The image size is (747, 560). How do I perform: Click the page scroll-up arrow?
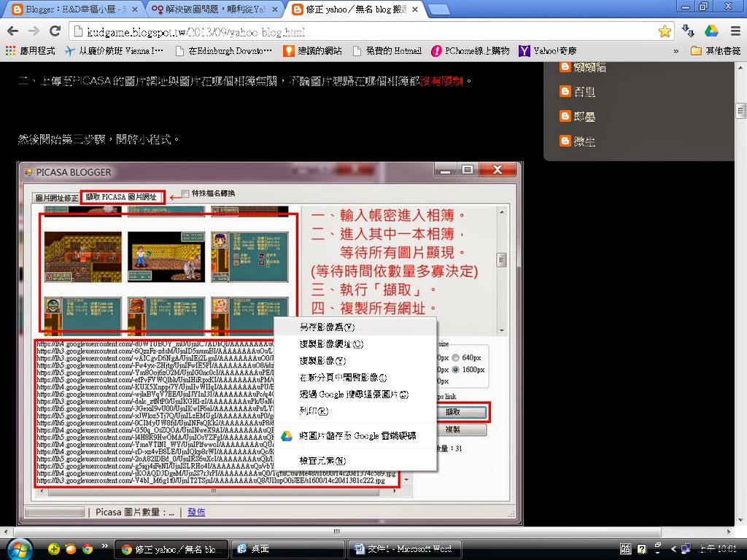(x=740, y=68)
